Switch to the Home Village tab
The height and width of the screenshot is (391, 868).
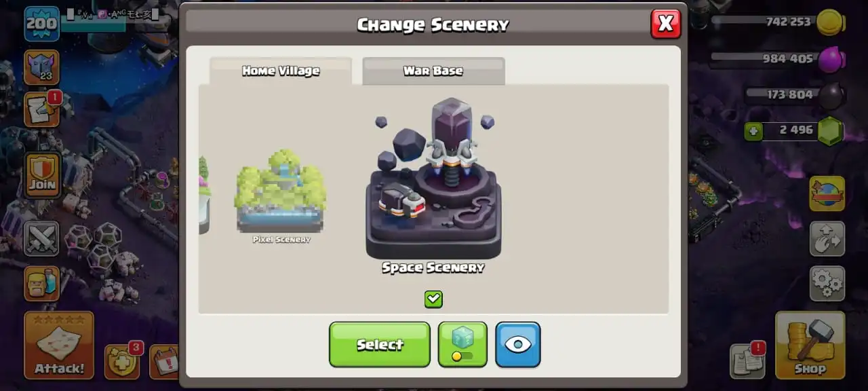pos(281,71)
